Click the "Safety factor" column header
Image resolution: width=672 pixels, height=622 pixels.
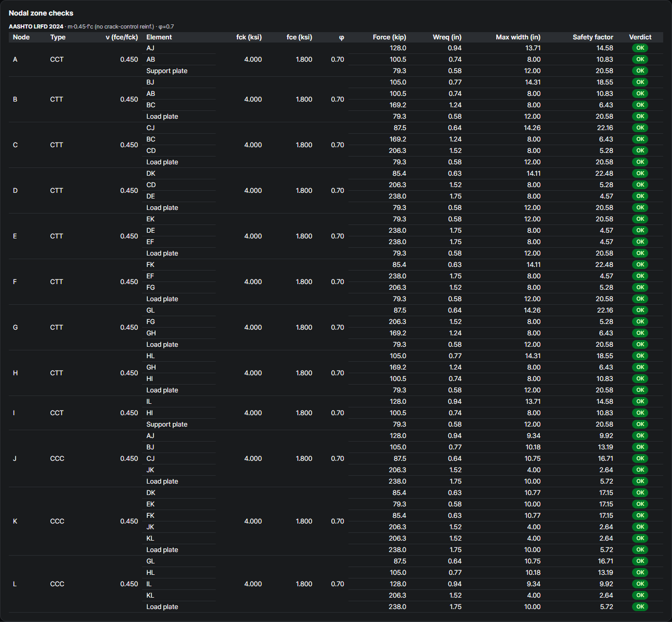coord(593,37)
